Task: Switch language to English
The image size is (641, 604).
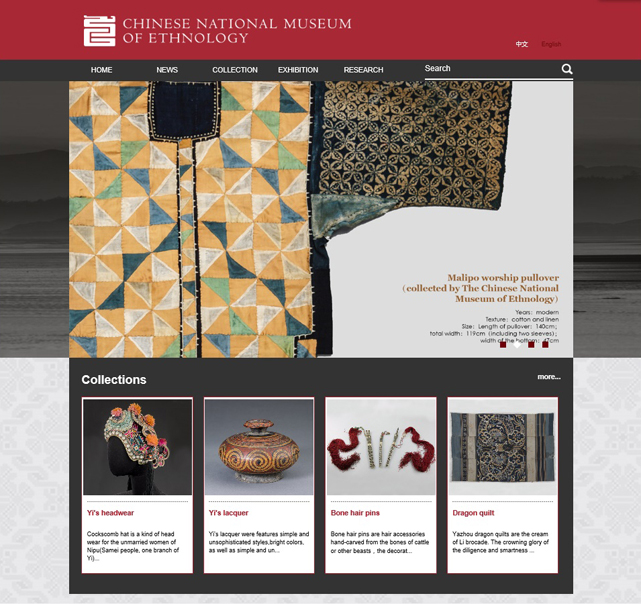Action: 551,44
